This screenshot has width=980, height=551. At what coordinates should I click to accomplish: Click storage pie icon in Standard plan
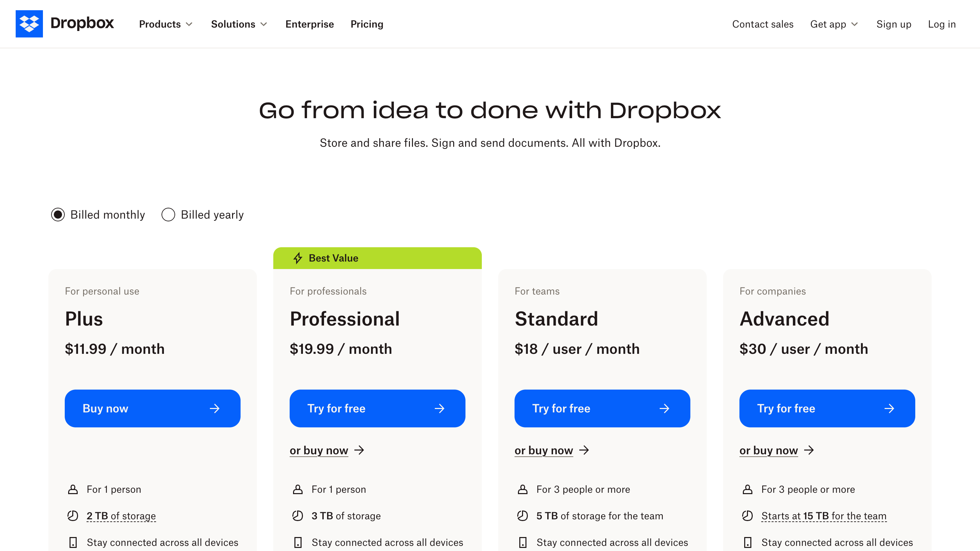click(x=522, y=516)
